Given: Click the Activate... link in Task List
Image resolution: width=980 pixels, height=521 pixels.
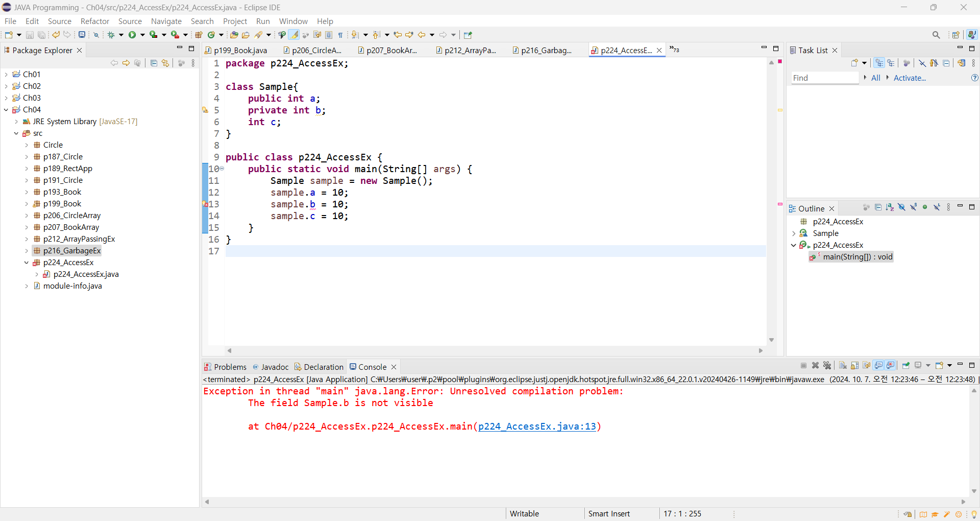Looking at the screenshot, I should click(910, 78).
